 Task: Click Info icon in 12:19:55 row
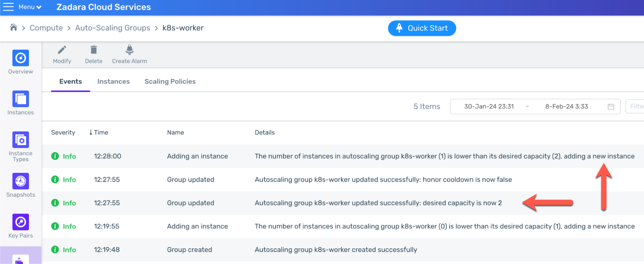pos(55,226)
